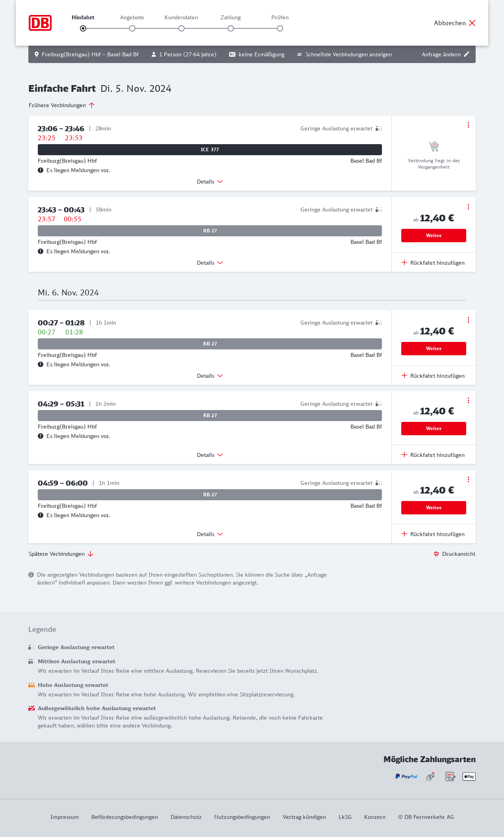
Task: Select the Zahlung step circle
Action: point(231,28)
